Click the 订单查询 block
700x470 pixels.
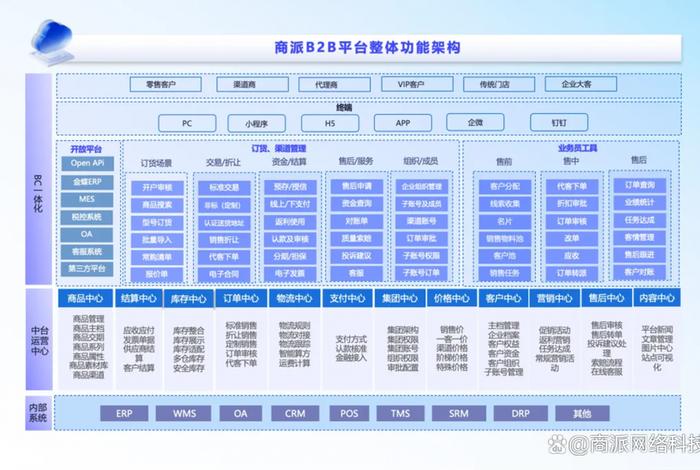point(640,185)
